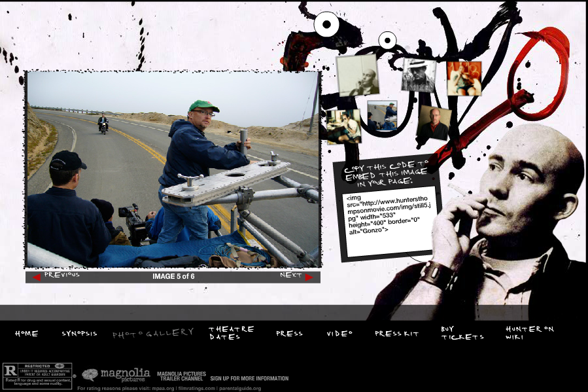Open Magnolia Pictures Trailer Channel link
This screenshot has width=588, height=392.
[x=181, y=376]
